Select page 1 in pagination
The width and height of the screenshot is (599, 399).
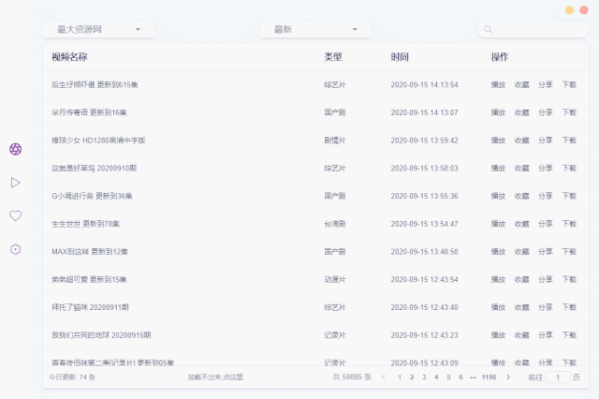(400, 377)
